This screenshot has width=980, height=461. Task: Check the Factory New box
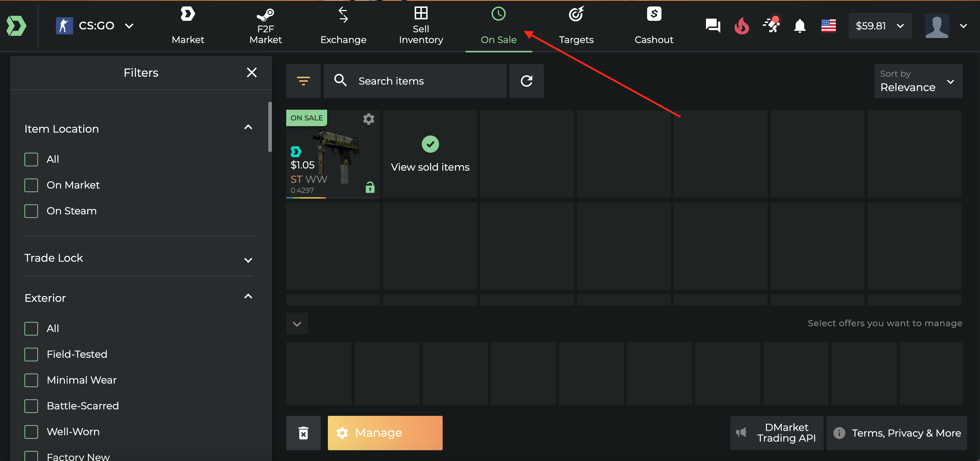(31, 456)
